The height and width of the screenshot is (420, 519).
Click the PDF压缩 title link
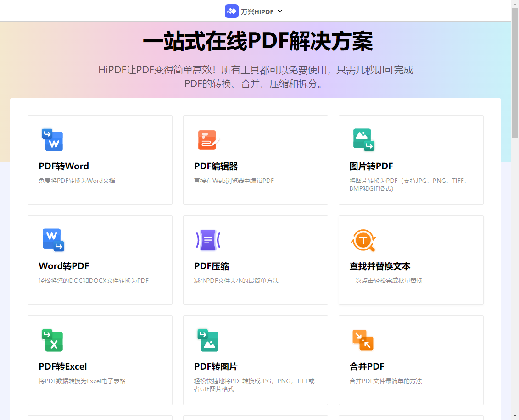pos(212,266)
